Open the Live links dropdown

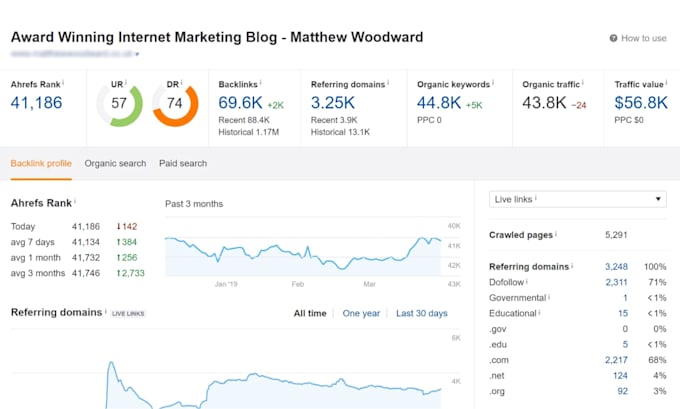tap(578, 199)
